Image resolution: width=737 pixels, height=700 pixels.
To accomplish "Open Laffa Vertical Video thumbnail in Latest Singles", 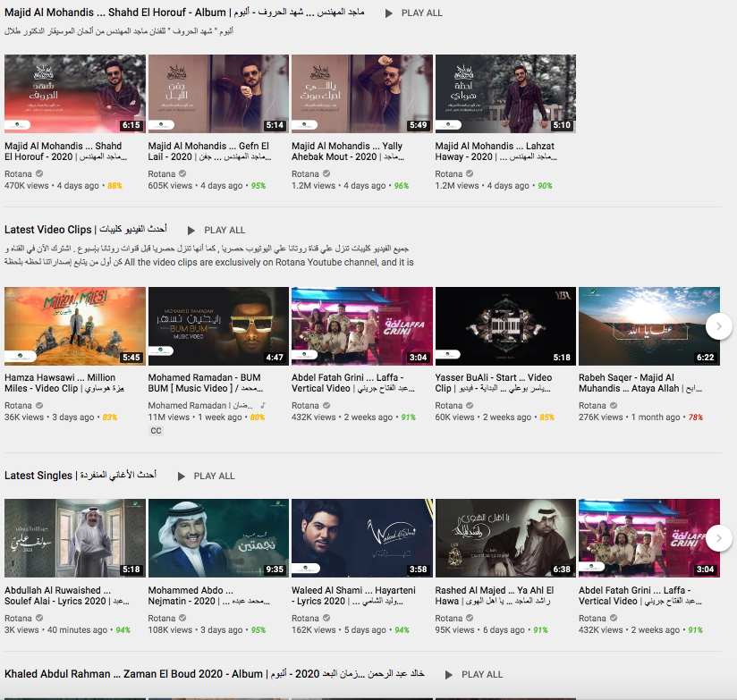I will 649,538.
